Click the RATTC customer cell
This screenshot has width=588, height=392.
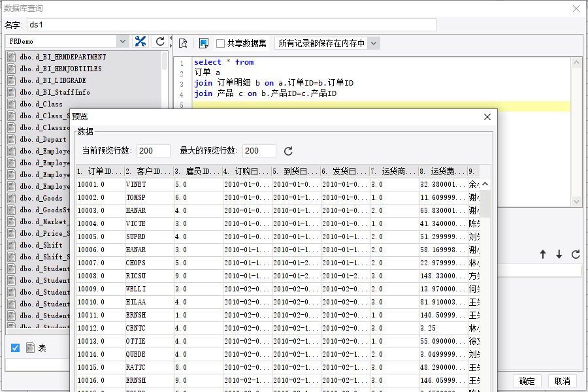click(149, 367)
